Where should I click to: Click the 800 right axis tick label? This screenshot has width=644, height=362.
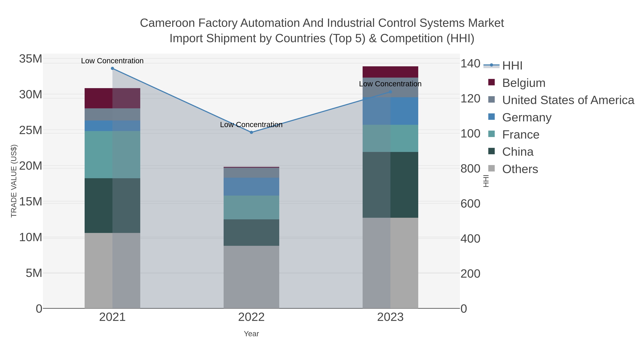tap(470, 169)
